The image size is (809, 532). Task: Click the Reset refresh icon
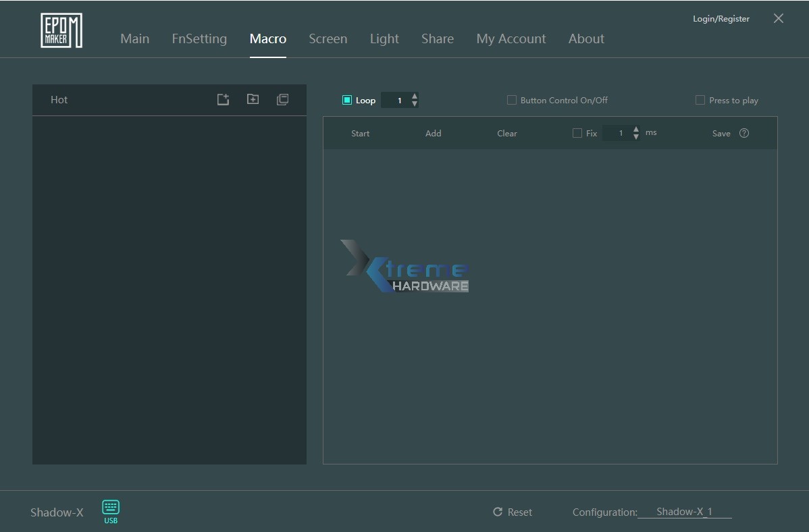point(498,512)
